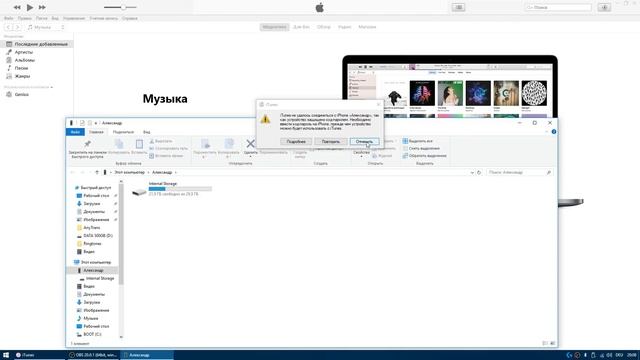This screenshot has height=360, width=640.
Task: Click the iTunes list view button
Action: tap(458, 7)
